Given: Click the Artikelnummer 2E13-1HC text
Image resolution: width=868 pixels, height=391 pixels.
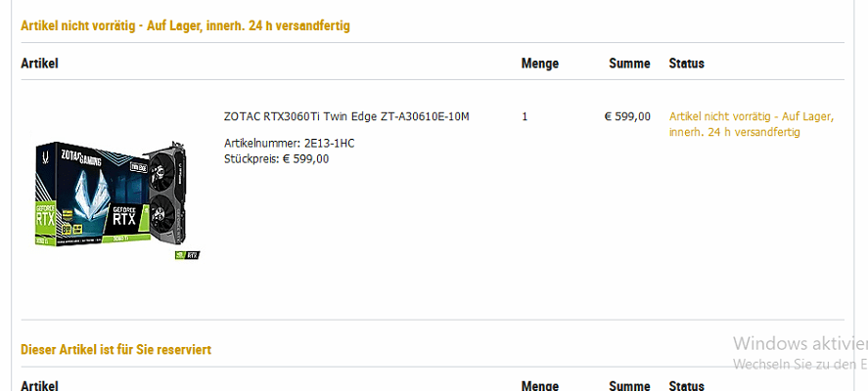Looking at the screenshot, I should click(x=289, y=144).
